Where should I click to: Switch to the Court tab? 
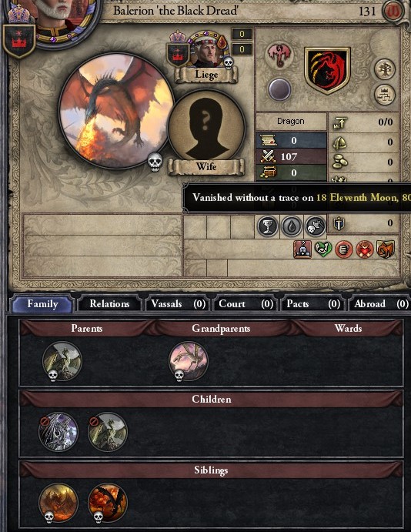point(246,304)
